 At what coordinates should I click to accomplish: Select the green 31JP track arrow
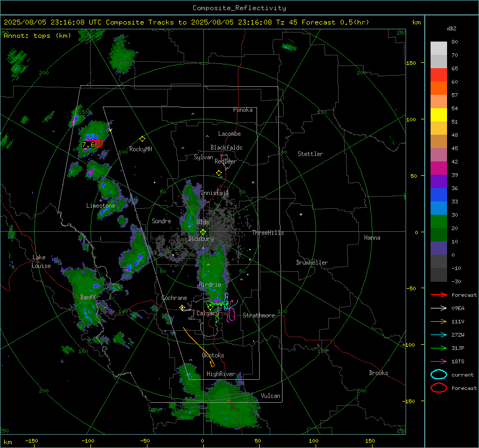tap(439, 348)
